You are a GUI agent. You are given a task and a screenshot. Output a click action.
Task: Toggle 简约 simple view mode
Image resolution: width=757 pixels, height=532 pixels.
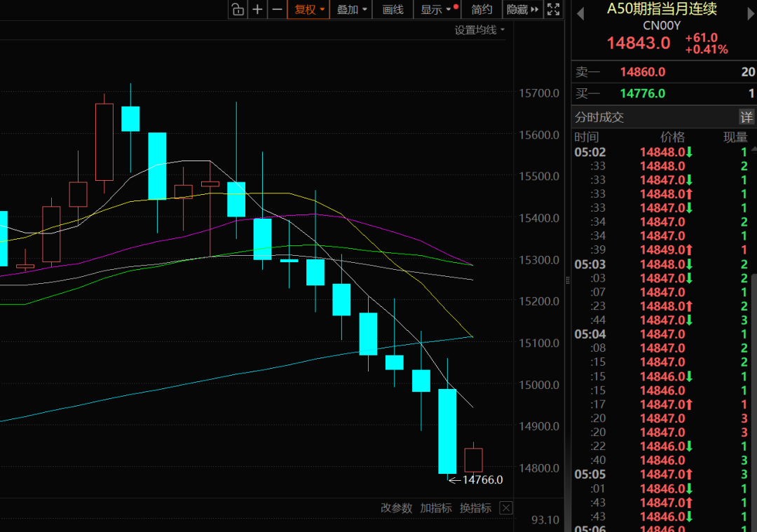coord(482,9)
